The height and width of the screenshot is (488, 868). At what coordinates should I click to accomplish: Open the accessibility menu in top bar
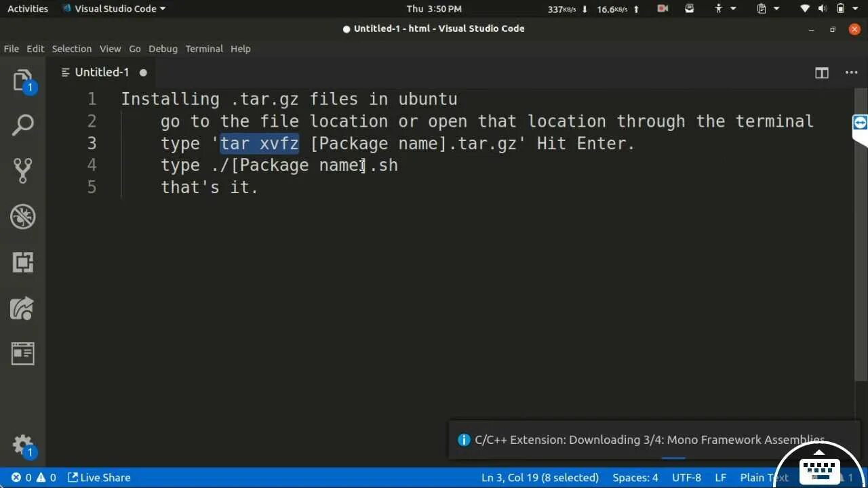coord(719,9)
